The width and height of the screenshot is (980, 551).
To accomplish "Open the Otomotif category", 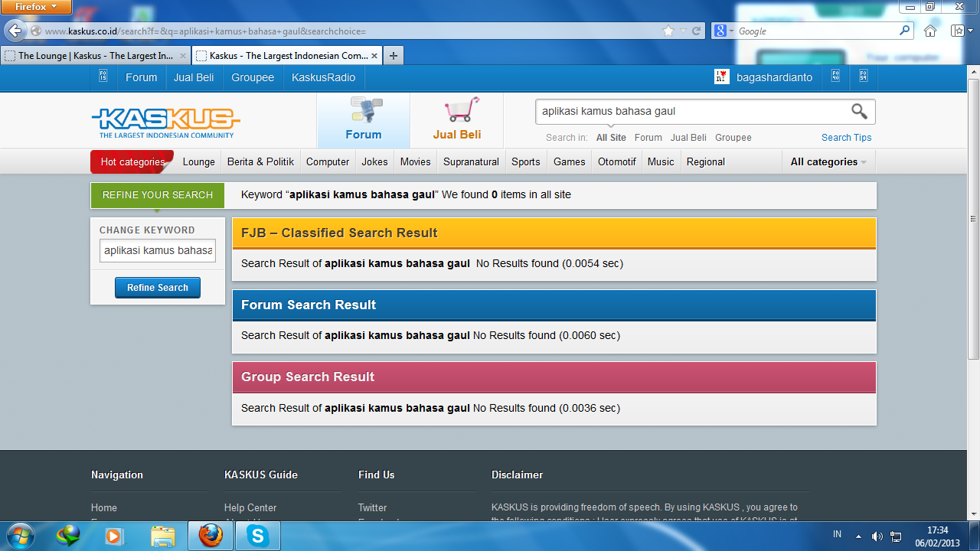I will 617,161.
